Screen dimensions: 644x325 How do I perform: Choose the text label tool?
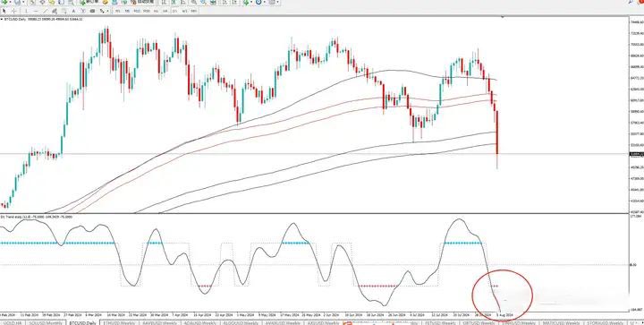pyautogui.click(x=73, y=11)
